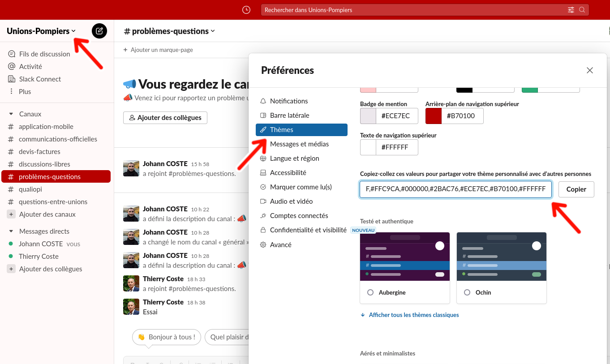Open Messages et médias preferences
The image size is (610, 364).
[x=301, y=144]
